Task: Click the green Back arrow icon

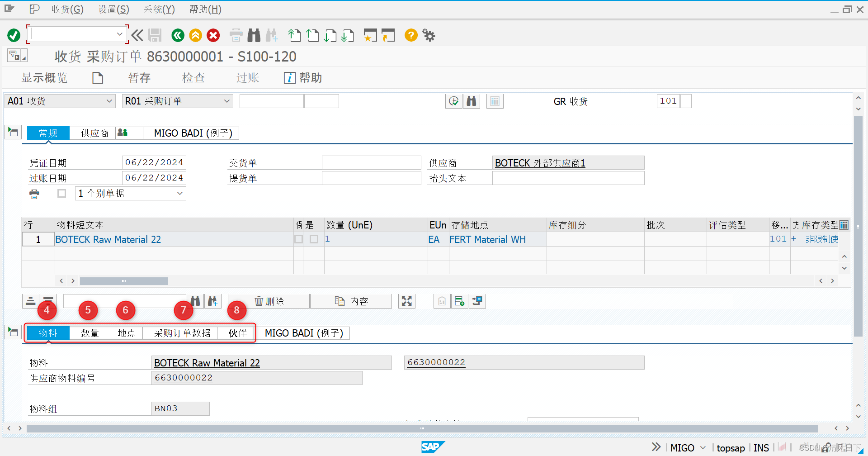Action: point(178,35)
